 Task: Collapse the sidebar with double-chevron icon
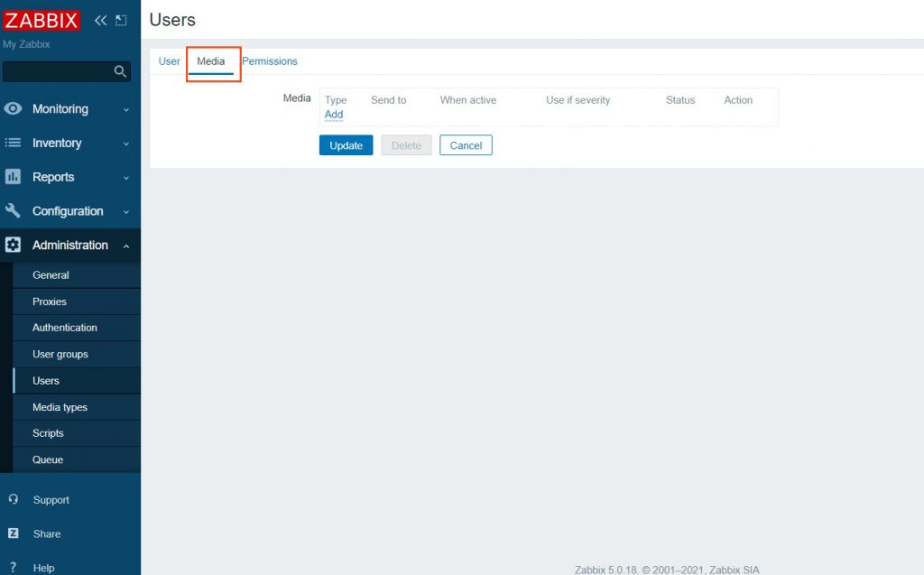(101, 21)
